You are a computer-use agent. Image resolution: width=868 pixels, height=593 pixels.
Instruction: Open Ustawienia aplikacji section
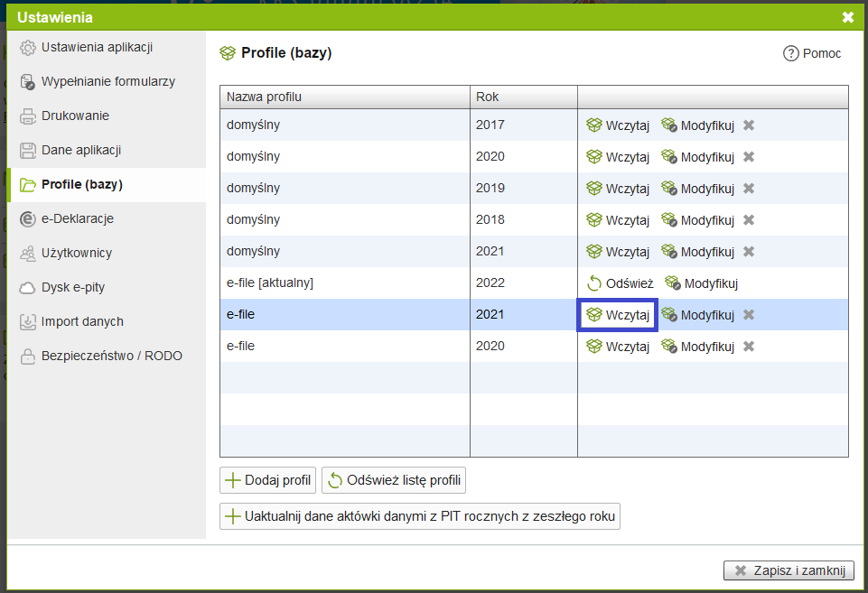click(97, 47)
